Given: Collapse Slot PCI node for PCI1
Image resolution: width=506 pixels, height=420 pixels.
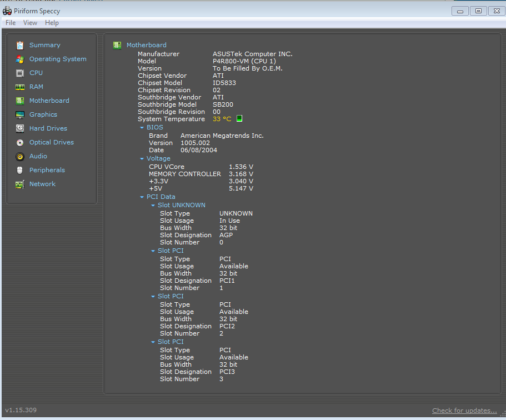Looking at the screenshot, I should (x=153, y=251).
